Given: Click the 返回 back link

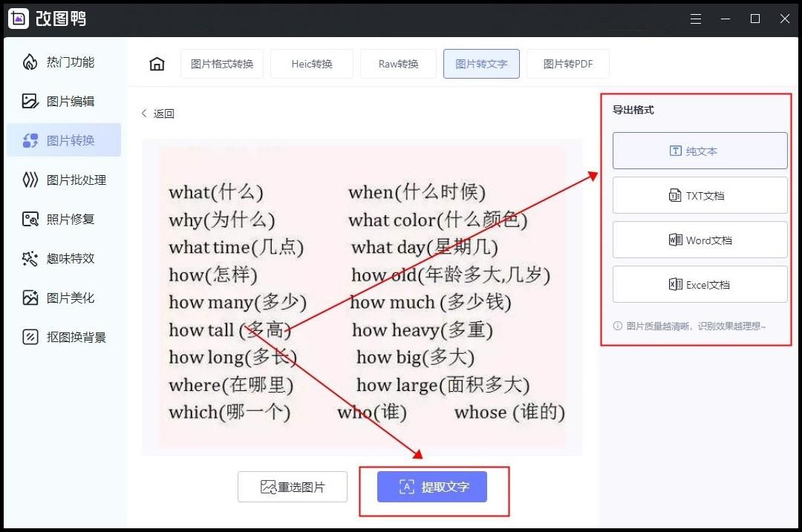Looking at the screenshot, I should (163, 114).
